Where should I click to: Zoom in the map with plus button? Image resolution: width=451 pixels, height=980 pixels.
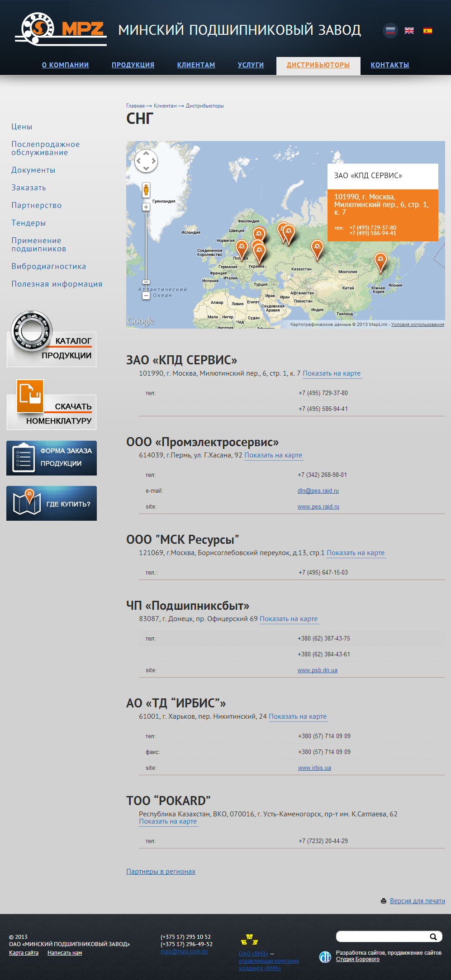click(146, 207)
